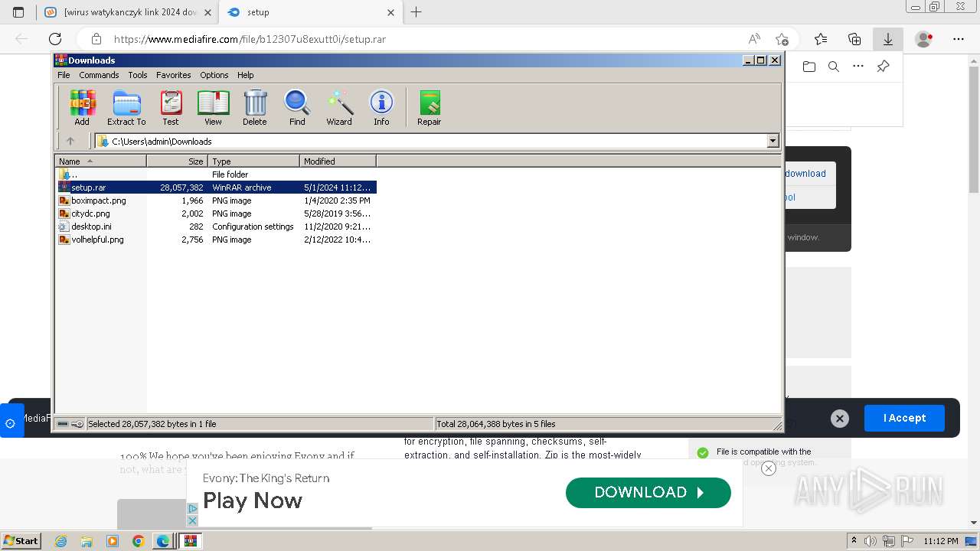Go up one folder with the arrow
Viewport: 980px width, 551px height.
(70, 141)
